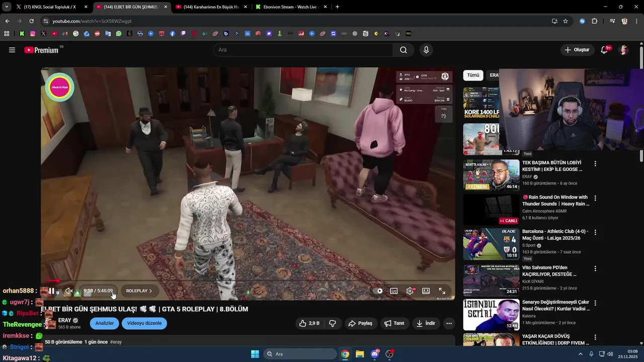Open Windows Start menu
Image resolution: width=644 pixels, height=362 pixels.
click(x=255, y=354)
